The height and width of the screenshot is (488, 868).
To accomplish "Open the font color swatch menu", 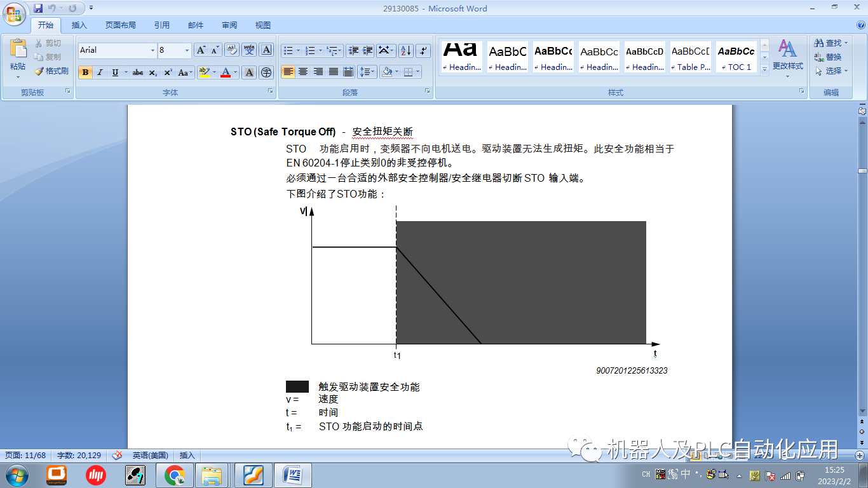I will (227, 72).
